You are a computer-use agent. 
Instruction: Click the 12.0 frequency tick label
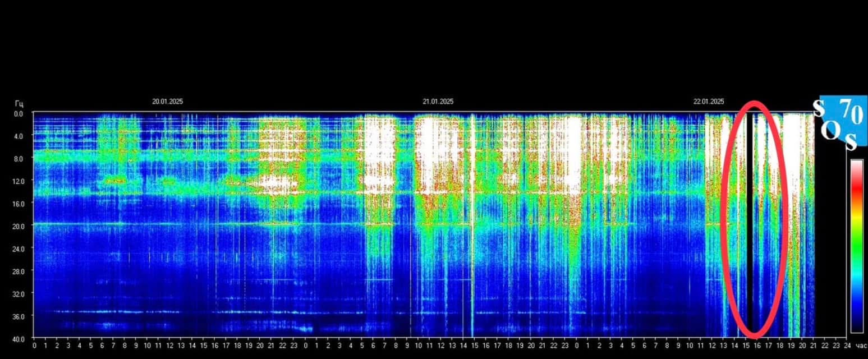pyautogui.click(x=18, y=181)
